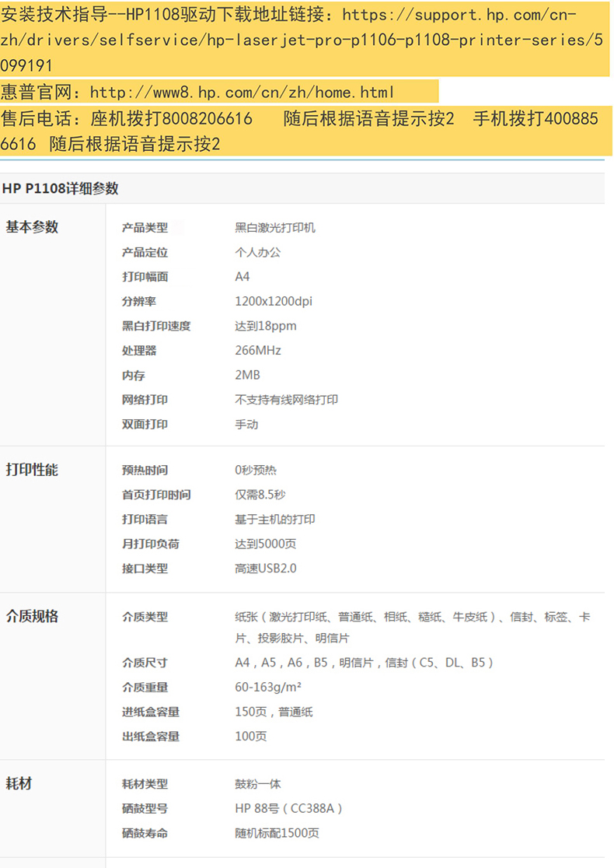Click the 达到5000页 value

pyautogui.click(x=266, y=544)
